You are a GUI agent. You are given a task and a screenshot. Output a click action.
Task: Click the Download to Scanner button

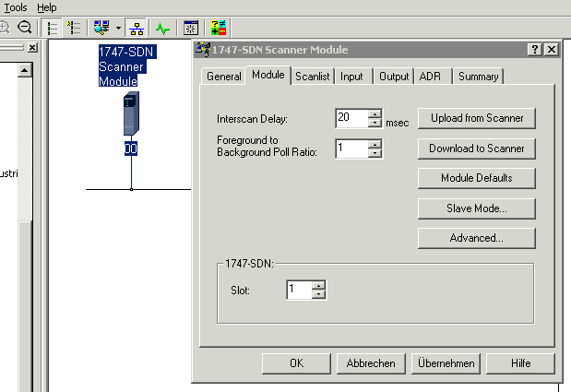coord(476,148)
